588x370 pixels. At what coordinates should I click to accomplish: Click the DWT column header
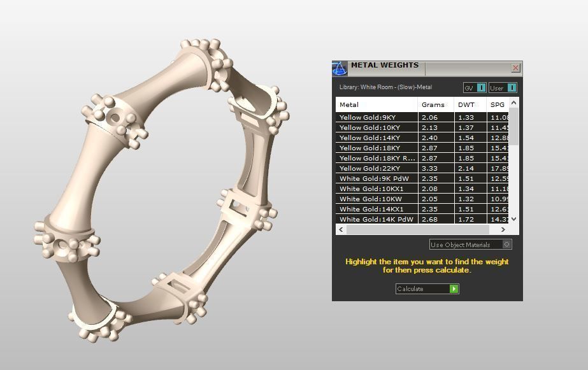470,104
